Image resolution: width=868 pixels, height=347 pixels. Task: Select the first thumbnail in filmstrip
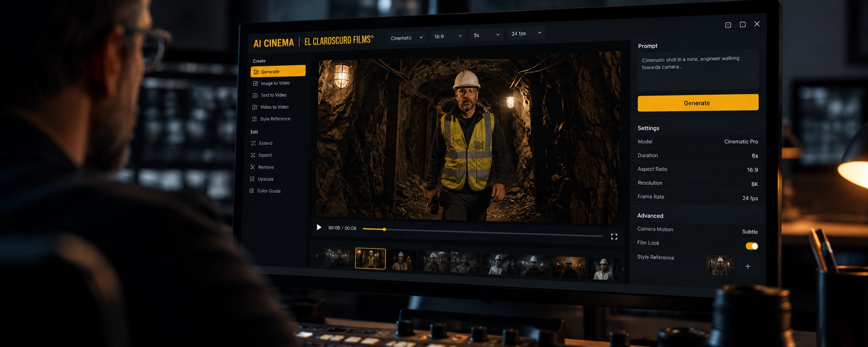[x=338, y=257]
